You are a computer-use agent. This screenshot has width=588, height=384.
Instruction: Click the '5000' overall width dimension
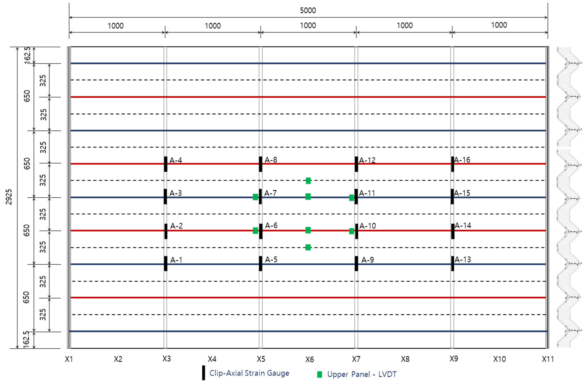point(308,10)
